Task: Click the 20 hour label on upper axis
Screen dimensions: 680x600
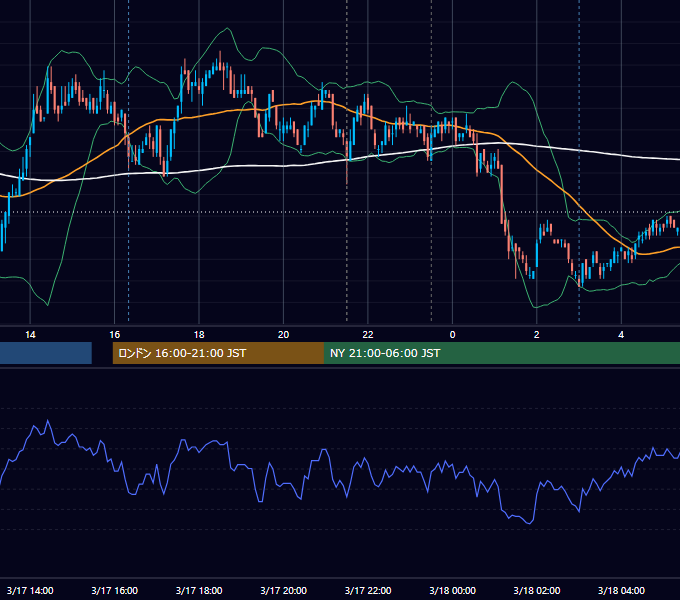Action: click(x=283, y=335)
